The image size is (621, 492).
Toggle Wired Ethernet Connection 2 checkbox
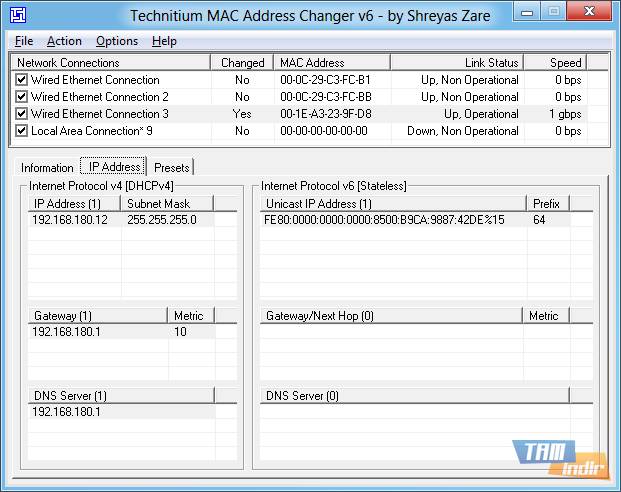(x=22, y=97)
